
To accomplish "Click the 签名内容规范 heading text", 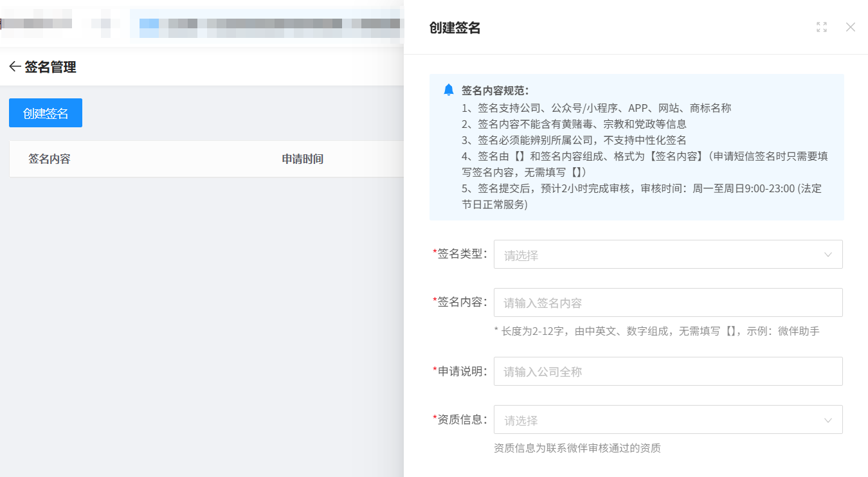I will click(x=495, y=91).
